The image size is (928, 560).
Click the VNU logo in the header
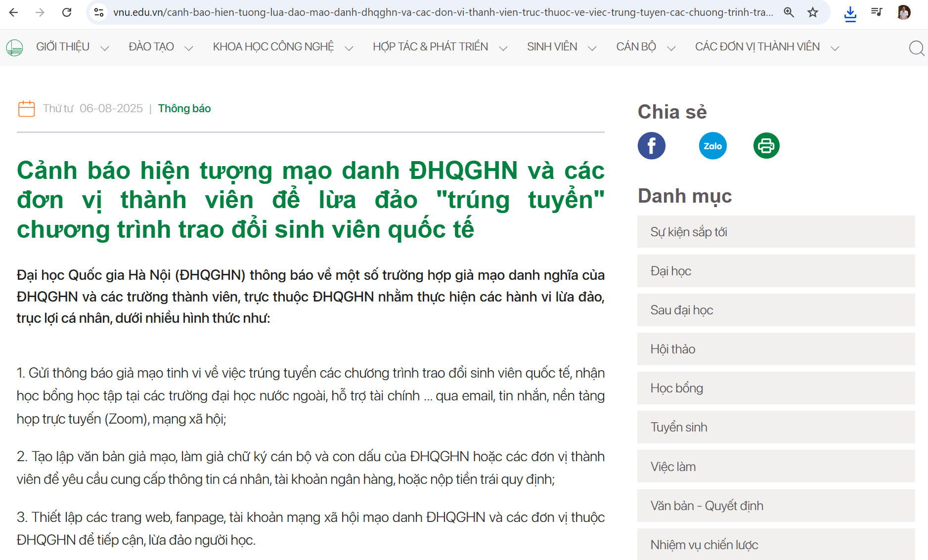point(14,47)
